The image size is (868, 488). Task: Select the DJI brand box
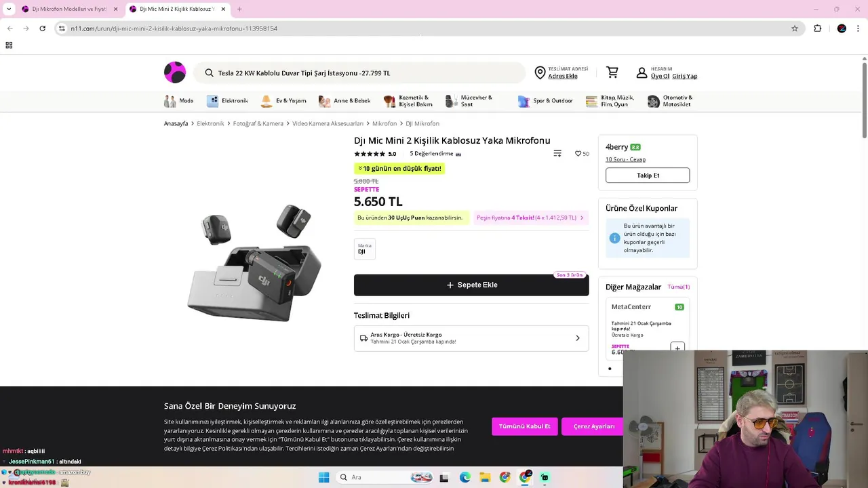coord(364,249)
